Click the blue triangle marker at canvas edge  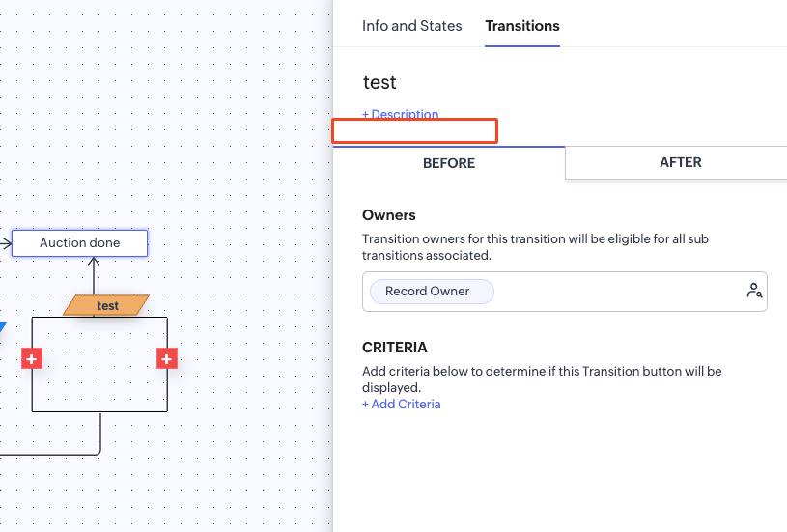pos(3,328)
